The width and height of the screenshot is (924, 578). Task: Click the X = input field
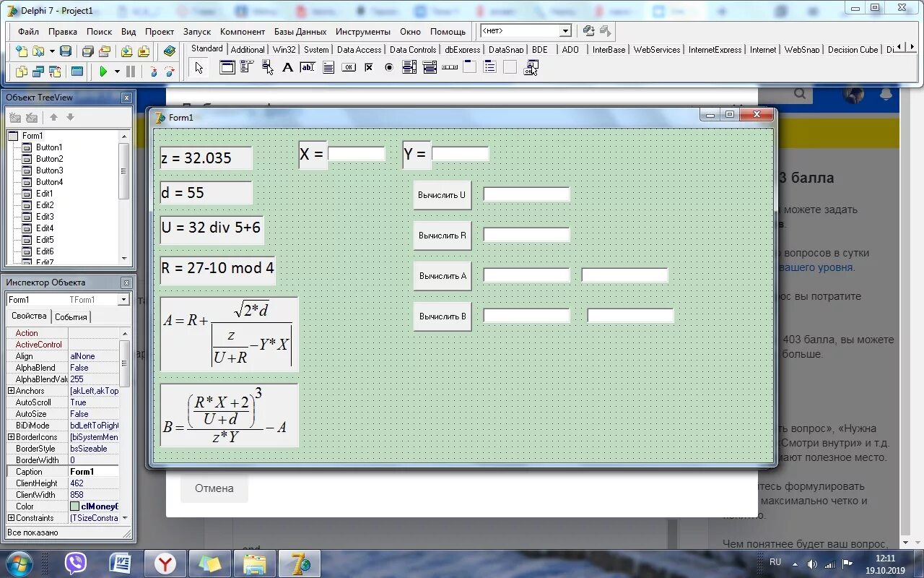point(357,154)
